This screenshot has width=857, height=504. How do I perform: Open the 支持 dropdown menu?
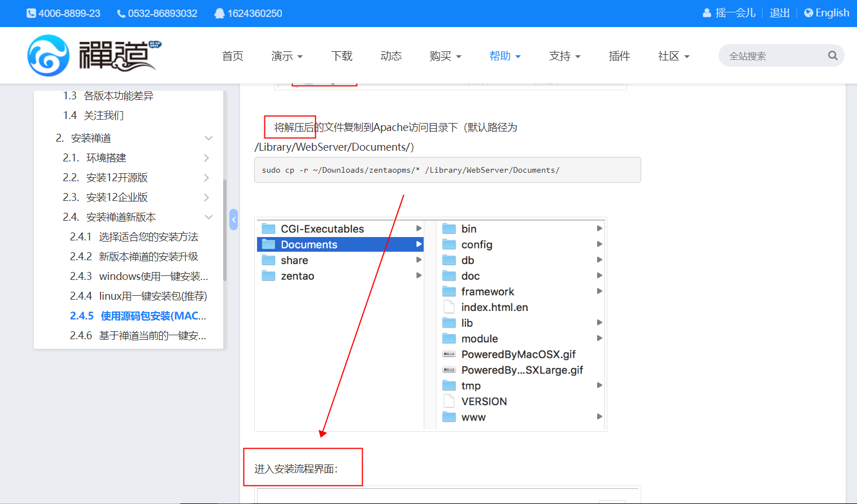point(565,56)
